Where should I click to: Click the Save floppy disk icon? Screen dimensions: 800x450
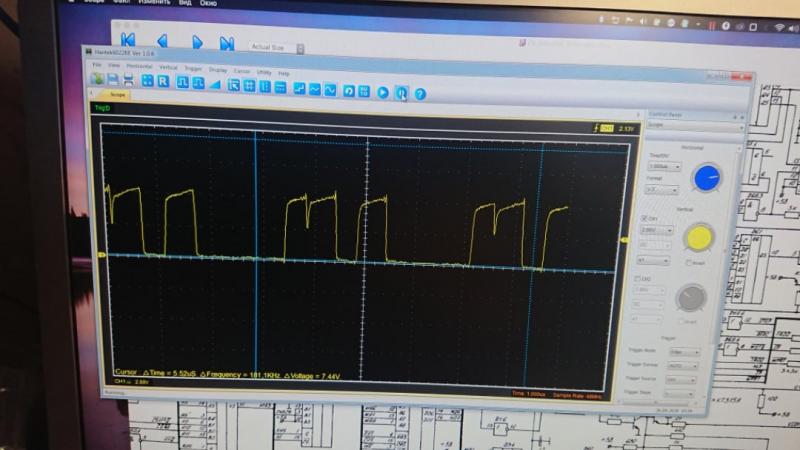(113, 81)
